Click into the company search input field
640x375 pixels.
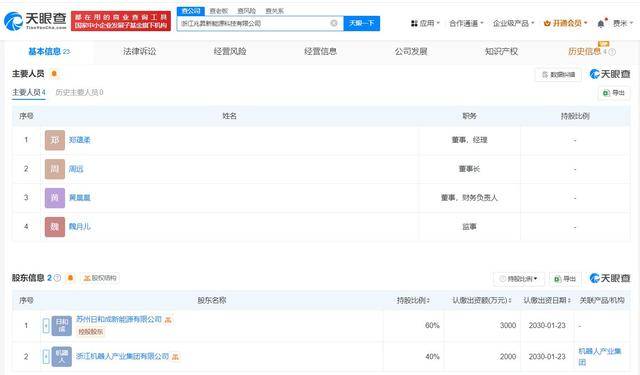pos(253,23)
